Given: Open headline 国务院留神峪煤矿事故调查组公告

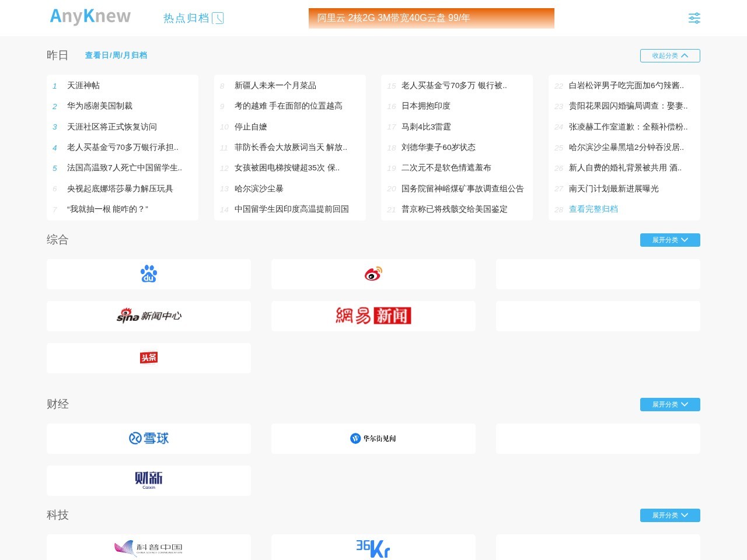Looking at the screenshot, I should coord(463,188).
